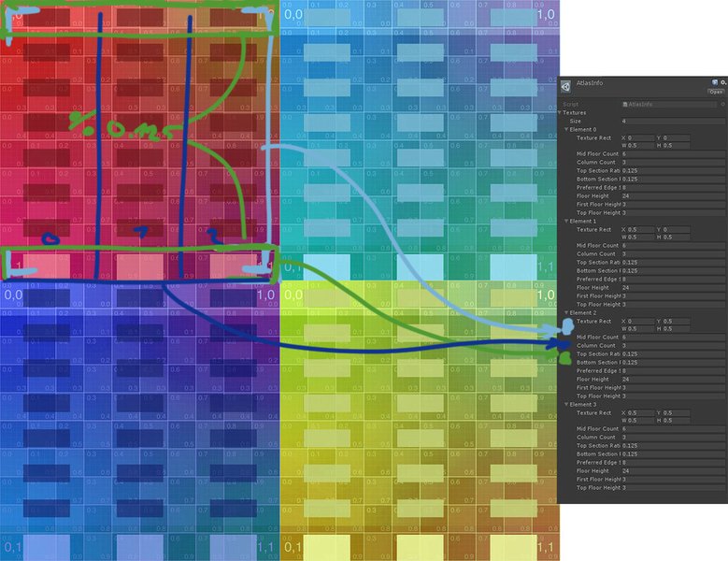Edit Element 0 Mid Floor Count field
This screenshot has width=728, height=561.
click(x=673, y=153)
